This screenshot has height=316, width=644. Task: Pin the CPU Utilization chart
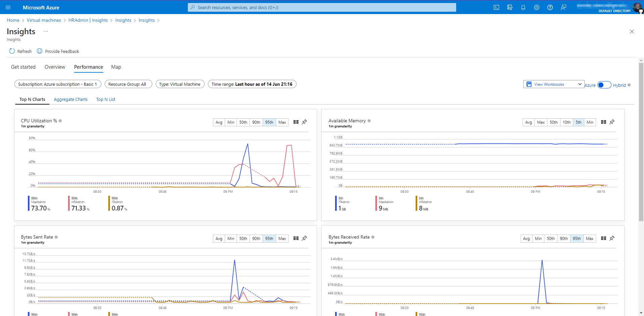point(305,122)
